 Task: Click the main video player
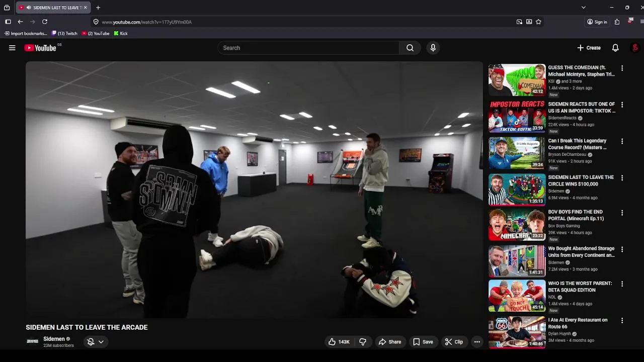[x=254, y=190]
